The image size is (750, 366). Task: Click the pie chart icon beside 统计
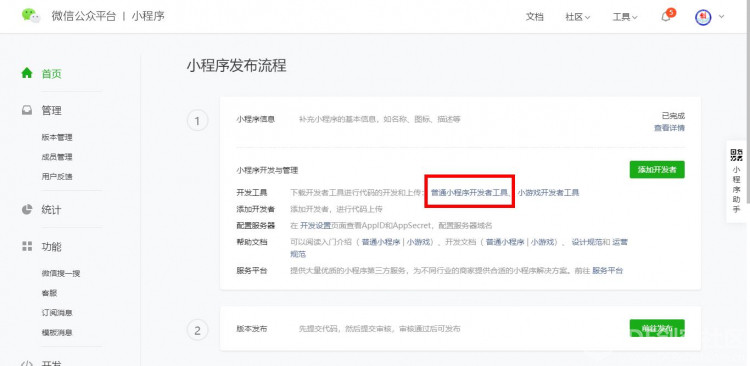pos(27,209)
